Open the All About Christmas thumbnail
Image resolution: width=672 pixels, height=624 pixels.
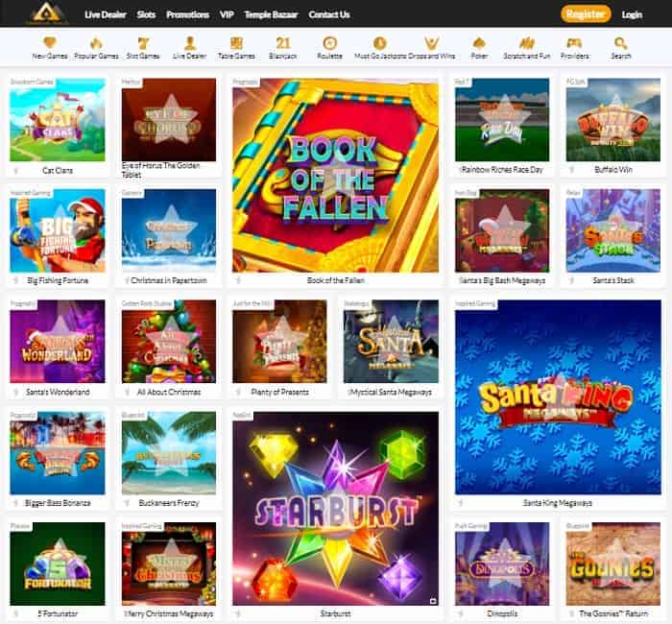(169, 341)
